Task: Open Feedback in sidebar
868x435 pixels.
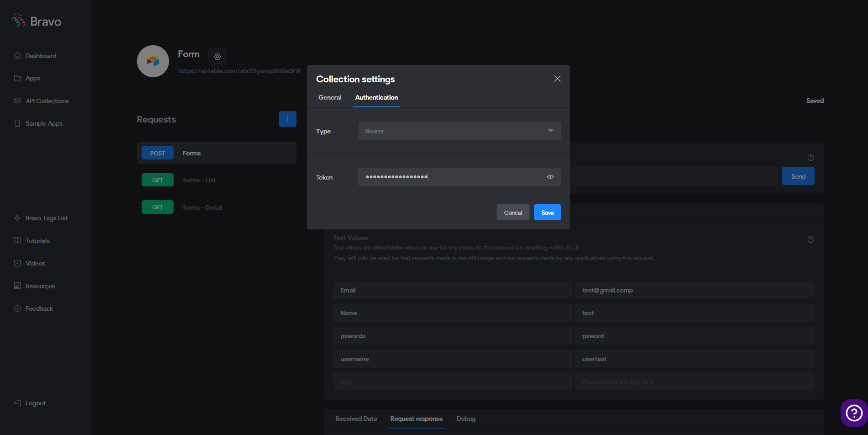Action: (34, 308)
